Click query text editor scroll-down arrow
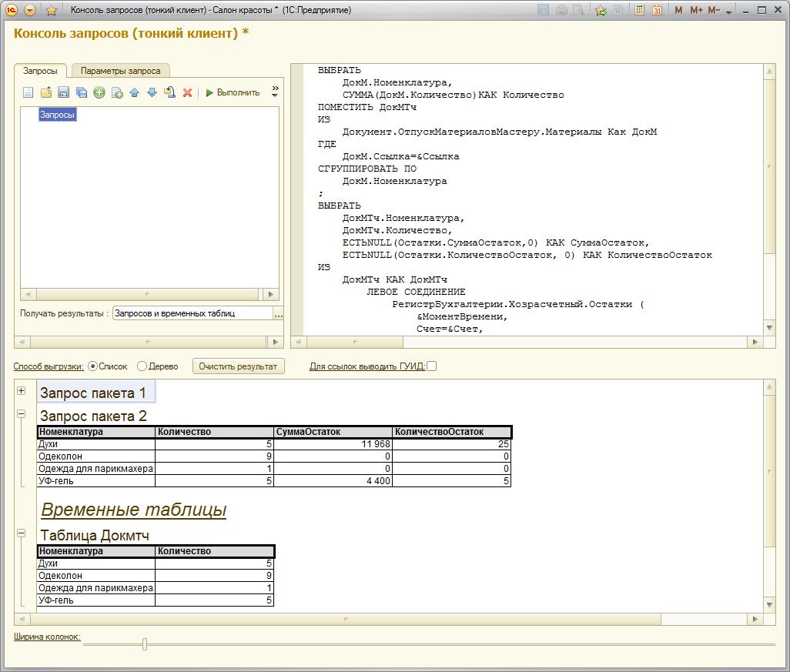The width and height of the screenshot is (790, 672). 769,328
